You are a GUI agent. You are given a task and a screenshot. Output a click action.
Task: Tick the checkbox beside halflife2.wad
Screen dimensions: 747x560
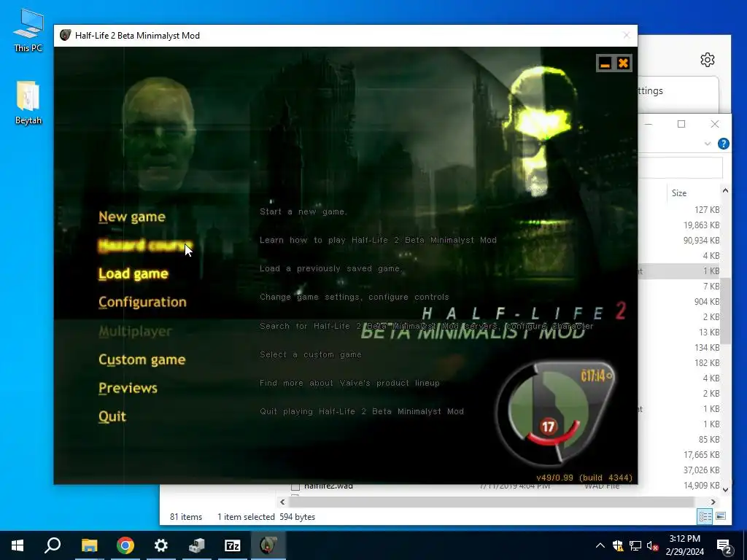295,486
